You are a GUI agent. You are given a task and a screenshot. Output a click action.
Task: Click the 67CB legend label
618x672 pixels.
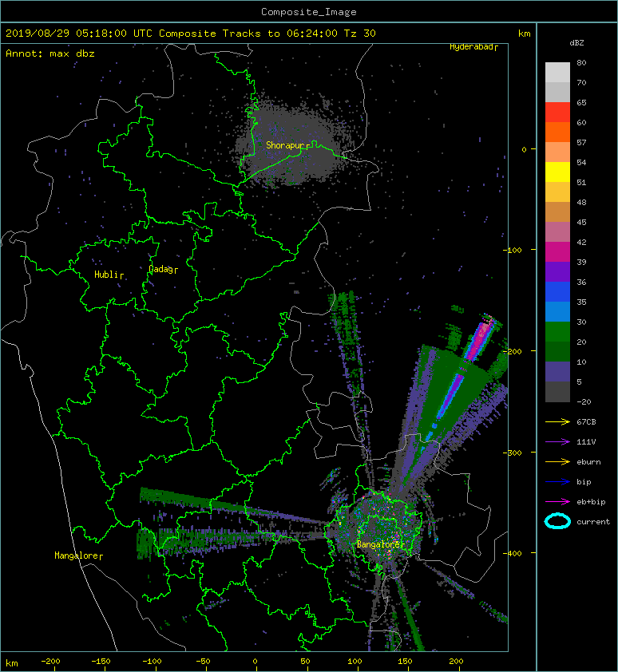pos(586,421)
